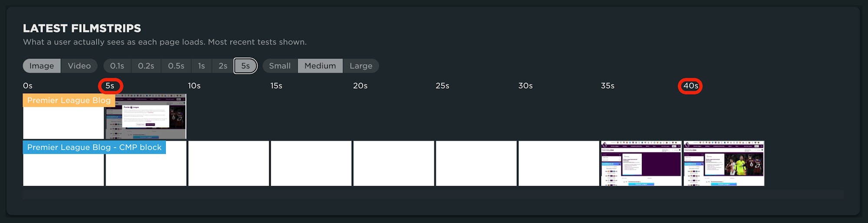The height and width of the screenshot is (223, 868).
Task: Choose the 0.5s interval option
Action: pyautogui.click(x=176, y=66)
